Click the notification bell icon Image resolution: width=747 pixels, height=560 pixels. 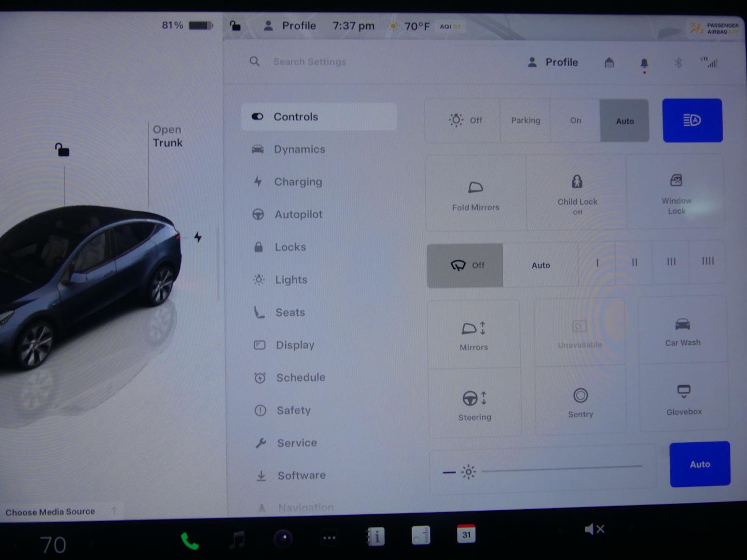(644, 63)
